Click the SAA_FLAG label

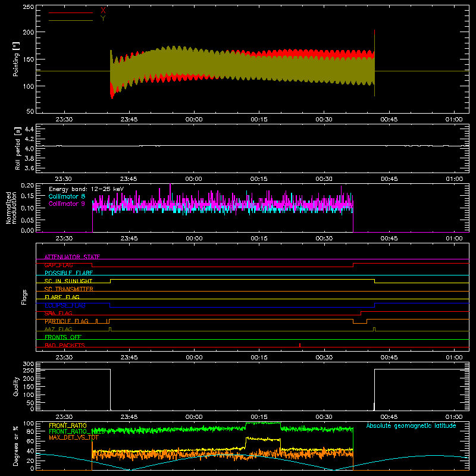(58, 313)
